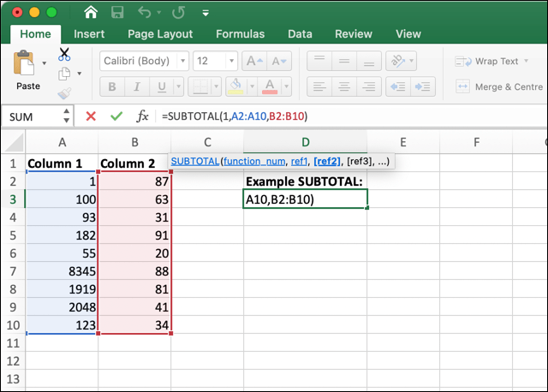Click the Decrease Indent icon

[398, 86]
